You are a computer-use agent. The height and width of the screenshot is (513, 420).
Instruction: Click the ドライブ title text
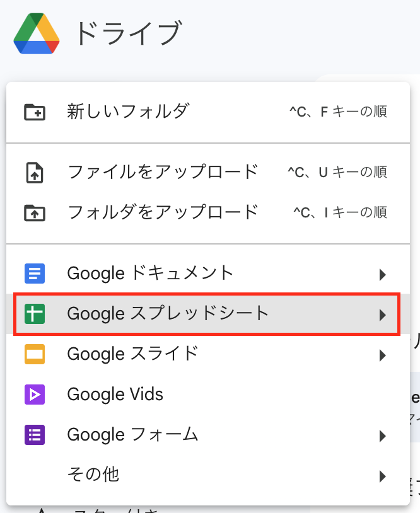pyautogui.click(x=128, y=34)
